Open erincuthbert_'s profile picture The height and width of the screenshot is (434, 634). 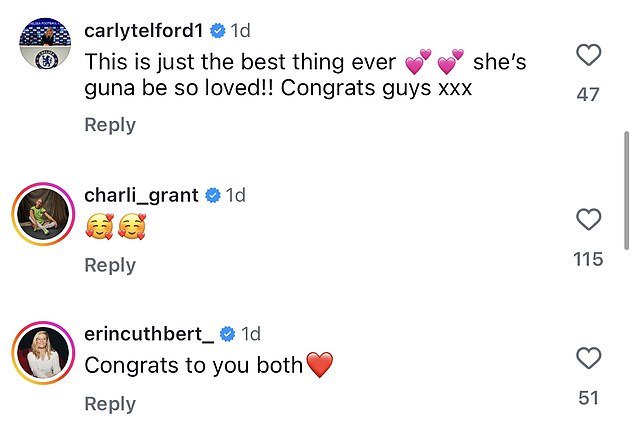click(x=43, y=352)
